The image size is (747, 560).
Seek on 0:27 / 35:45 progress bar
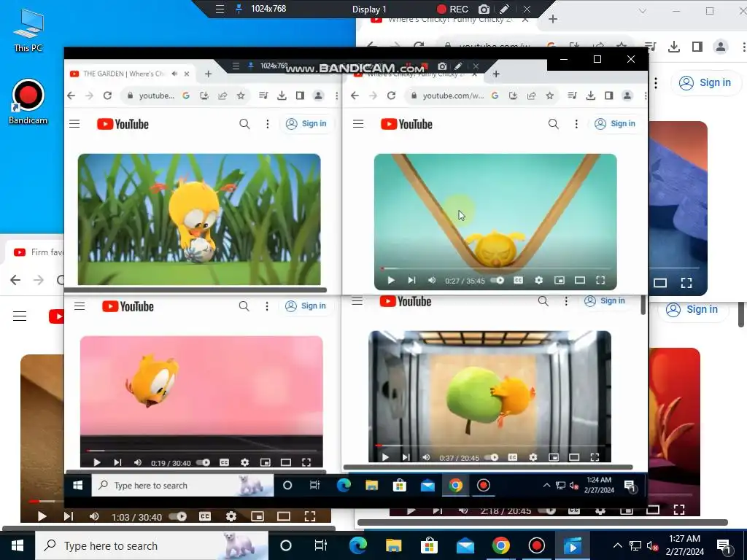coord(495,268)
